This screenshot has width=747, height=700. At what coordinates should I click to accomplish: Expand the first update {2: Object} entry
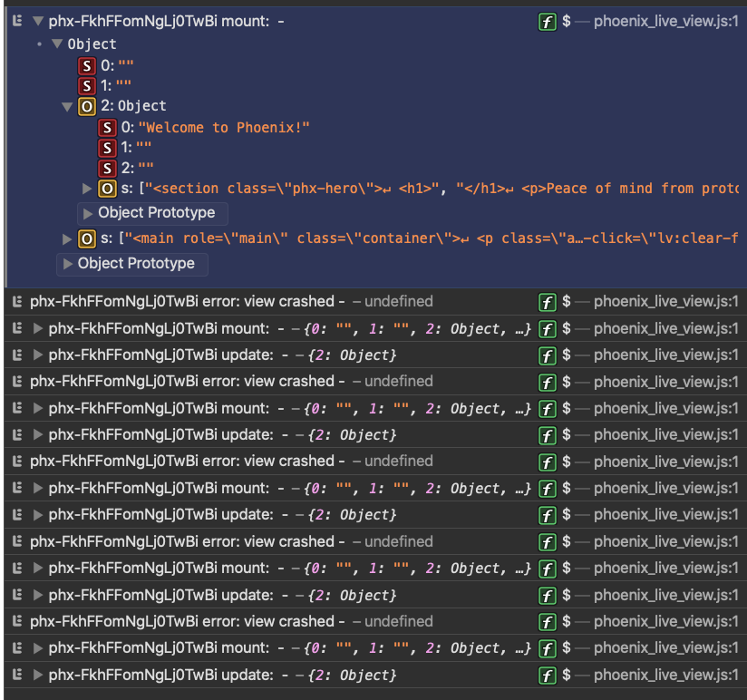pos(38,355)
